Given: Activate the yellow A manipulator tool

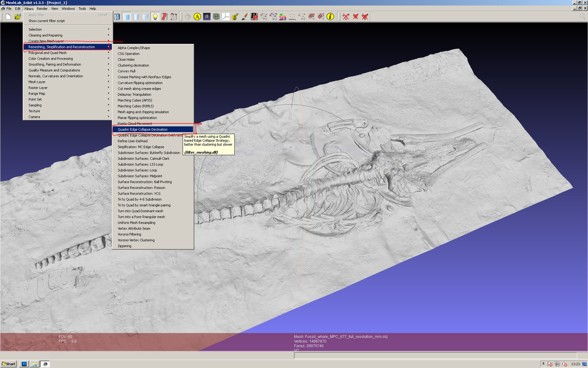Looking at the screenshot, I should coord(197,16).
